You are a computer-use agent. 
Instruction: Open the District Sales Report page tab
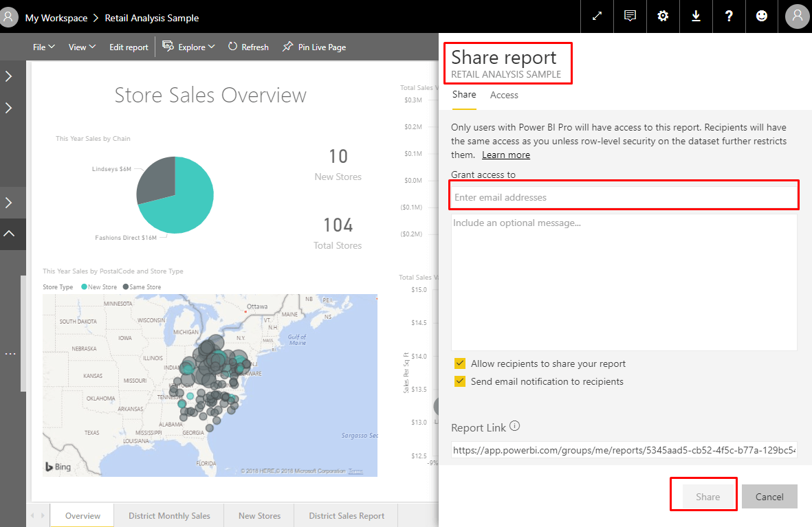pyautogui.click(x=347, y=515)
